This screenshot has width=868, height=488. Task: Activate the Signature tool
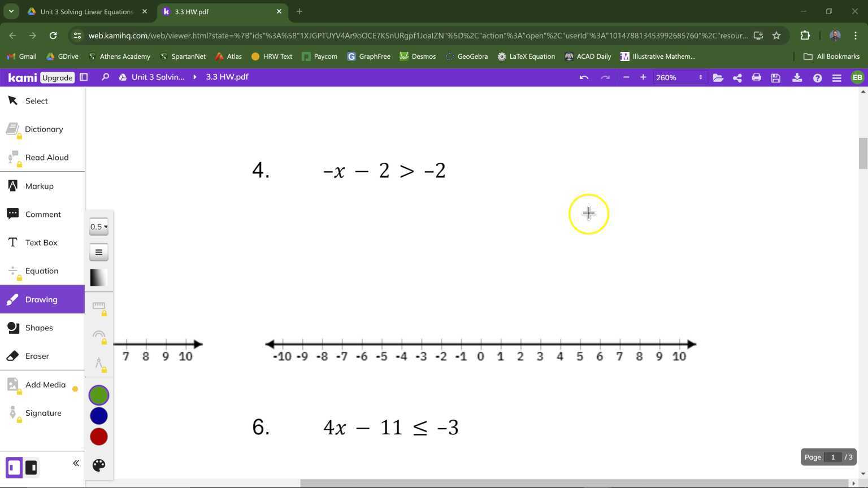tap(43, 413)
